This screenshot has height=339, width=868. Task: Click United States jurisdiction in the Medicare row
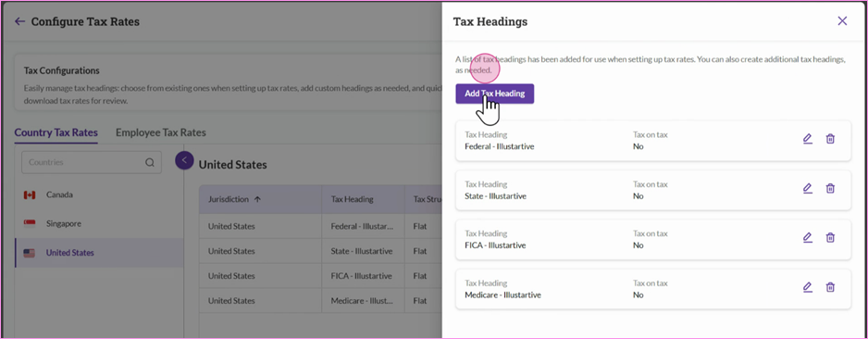point(231,301)
